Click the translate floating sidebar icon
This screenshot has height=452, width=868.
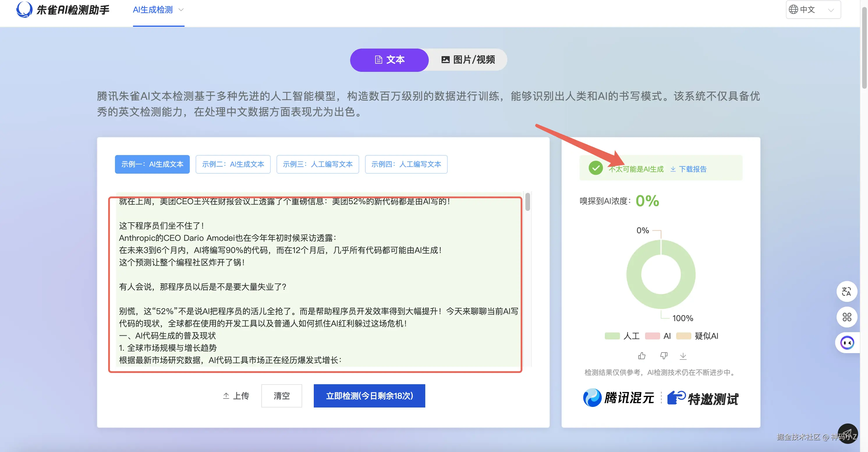[x=846, y=291]
